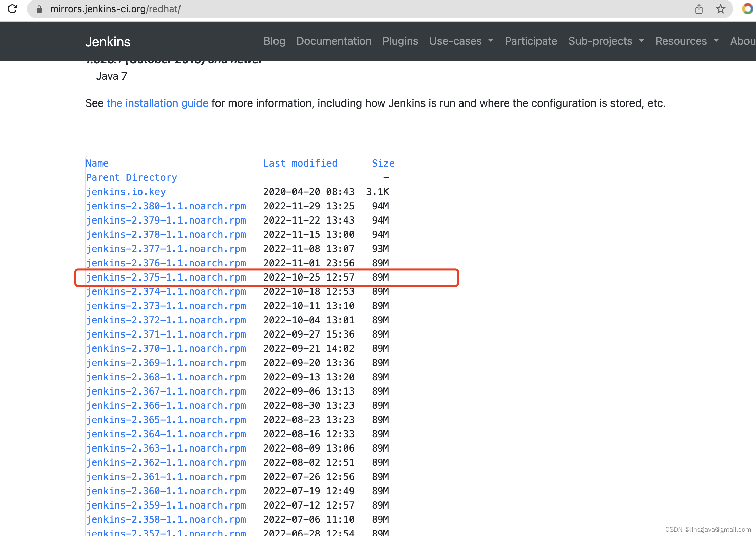The image size is (756, 536).
Task: Open the Blog menu item
Action: (274, 41)
